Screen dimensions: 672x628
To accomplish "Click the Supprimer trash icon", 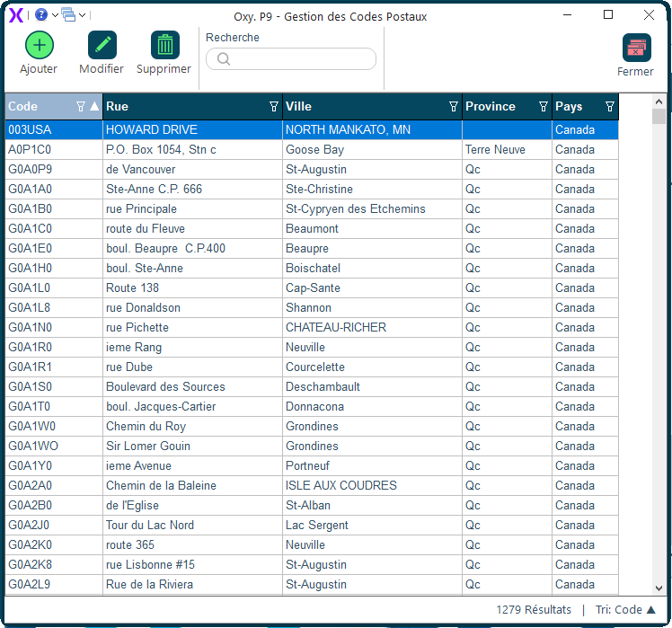I will (x=165, y=45).
